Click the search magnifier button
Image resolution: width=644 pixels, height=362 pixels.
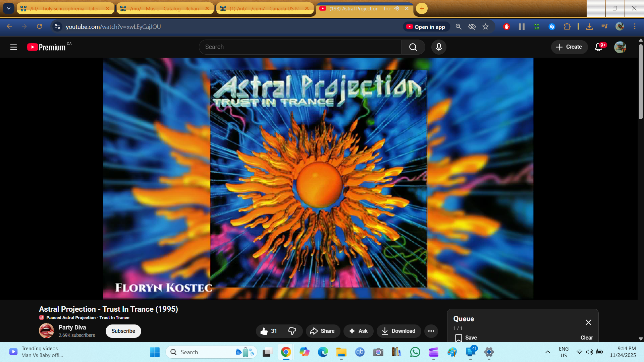[413, 47]
